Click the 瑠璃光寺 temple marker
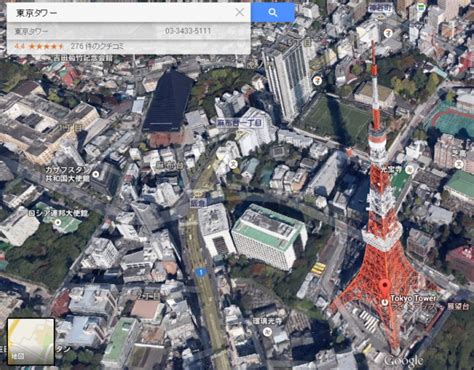The width and height of the screenshot is (474, 370). (x=266, y=331)
